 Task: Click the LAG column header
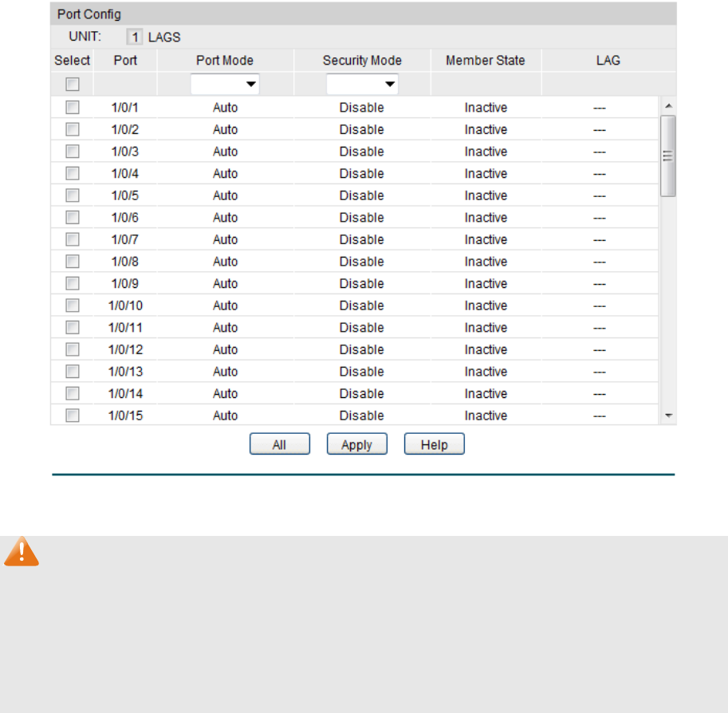tap(608, 61)
